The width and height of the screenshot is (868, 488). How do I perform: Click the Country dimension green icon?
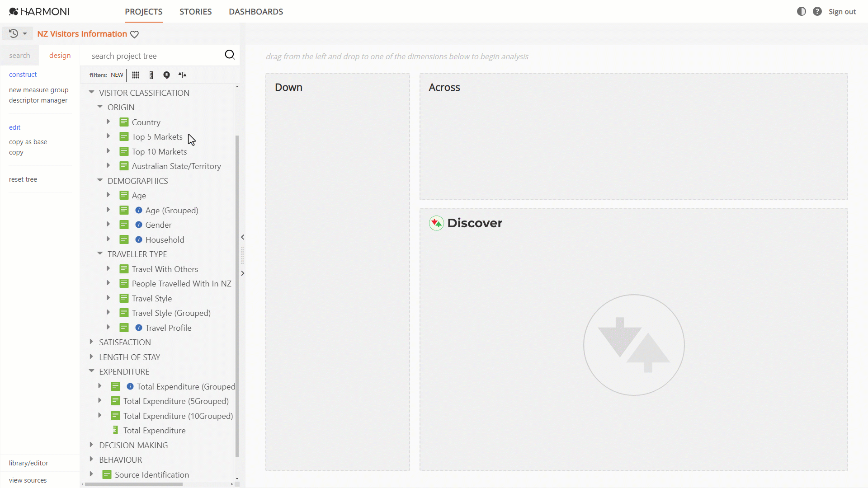tap(124, 122)
